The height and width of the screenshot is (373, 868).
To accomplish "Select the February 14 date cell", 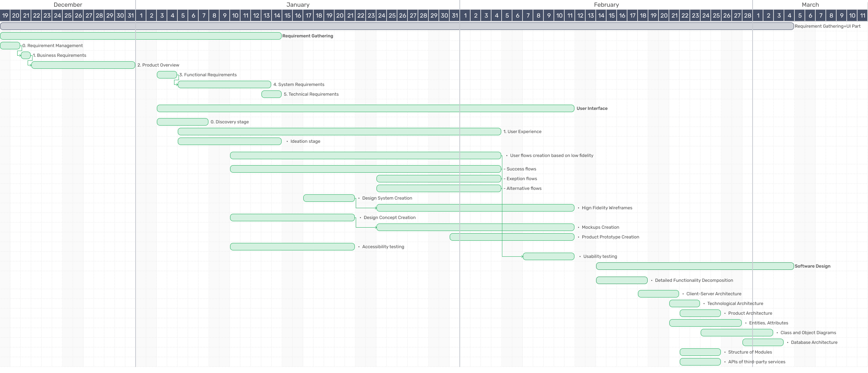I will pyautogui.click(x=601, y=16).
